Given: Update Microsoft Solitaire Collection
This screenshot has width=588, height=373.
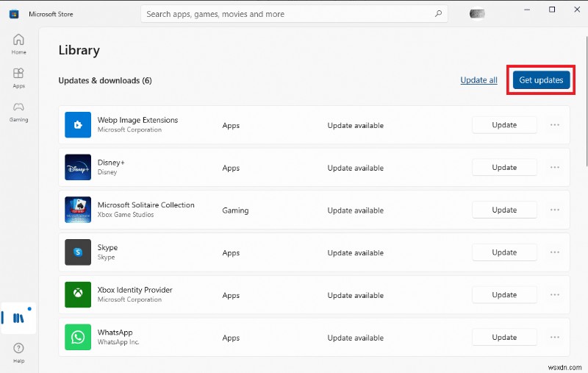Looking at the screenshot, I should click(504, 210).
